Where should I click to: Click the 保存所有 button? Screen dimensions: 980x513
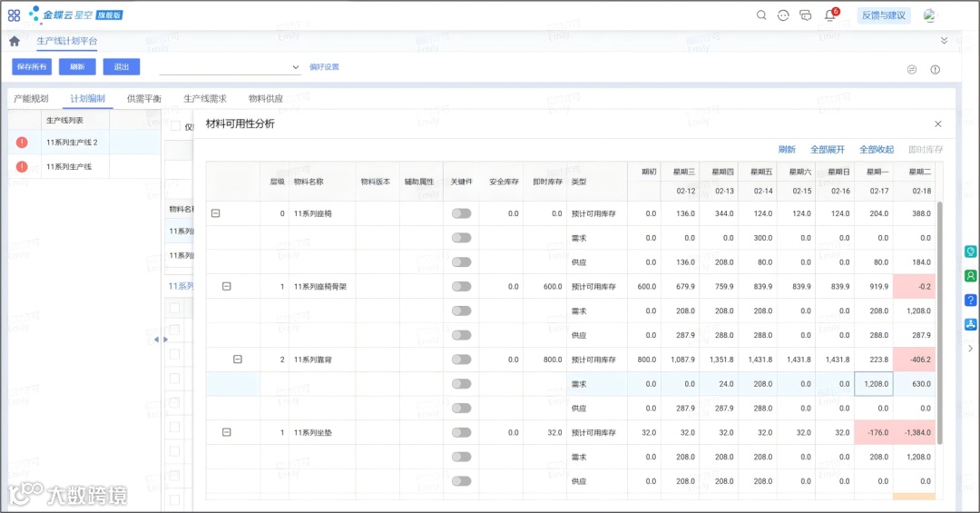coord(32,67)
